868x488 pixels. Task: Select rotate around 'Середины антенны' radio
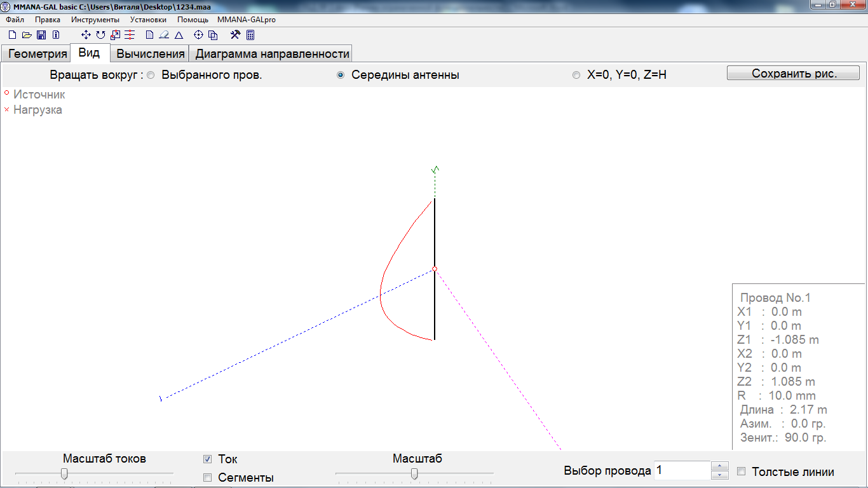(x=341, y=75)
